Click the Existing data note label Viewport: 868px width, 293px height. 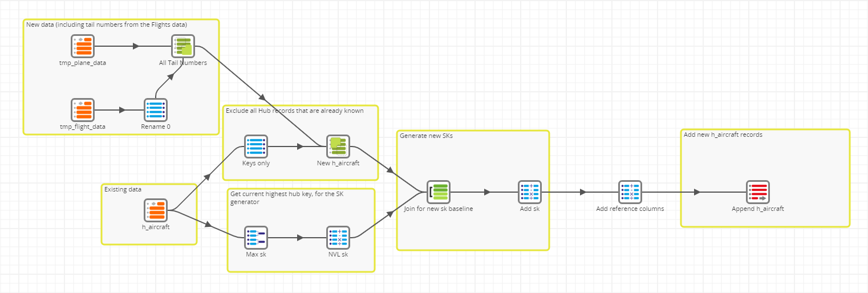pyautogui.click(x=123, y=189)
